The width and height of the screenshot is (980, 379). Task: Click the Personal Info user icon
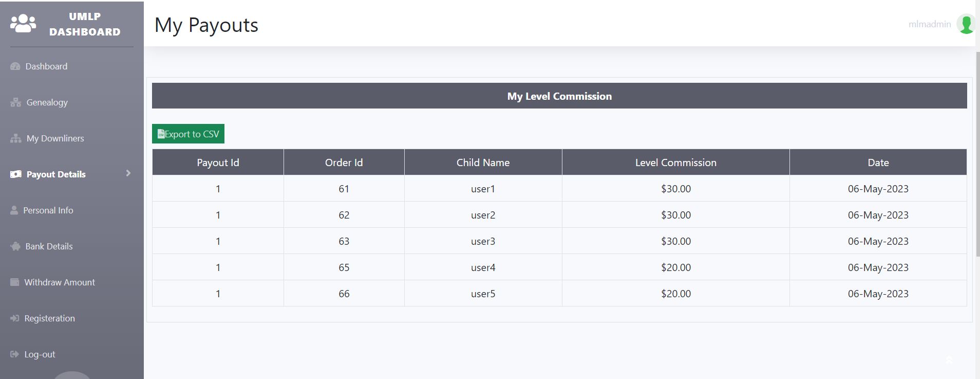pos(14,210)
